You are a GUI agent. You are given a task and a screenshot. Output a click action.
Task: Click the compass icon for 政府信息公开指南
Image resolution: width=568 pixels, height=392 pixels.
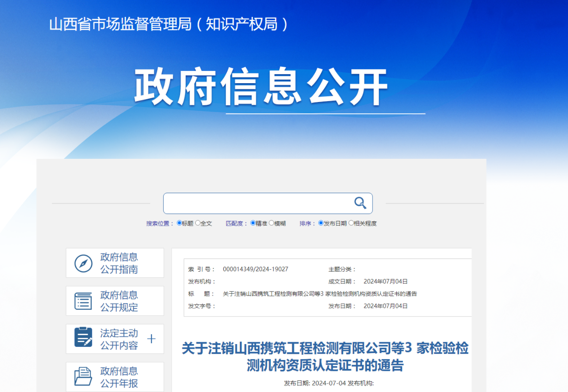[x=84, y=263]
